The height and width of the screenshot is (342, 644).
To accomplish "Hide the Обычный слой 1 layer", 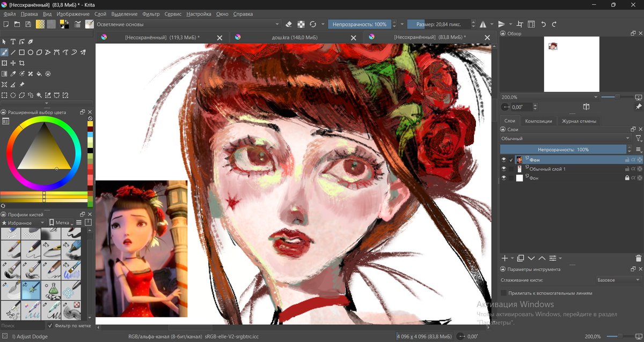I will (503, 169).
